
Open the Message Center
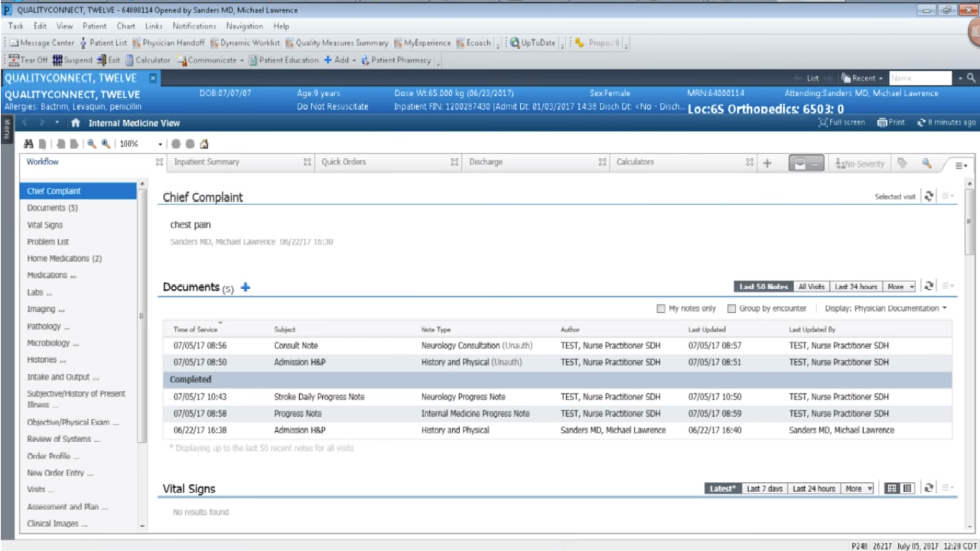point(43,43)
